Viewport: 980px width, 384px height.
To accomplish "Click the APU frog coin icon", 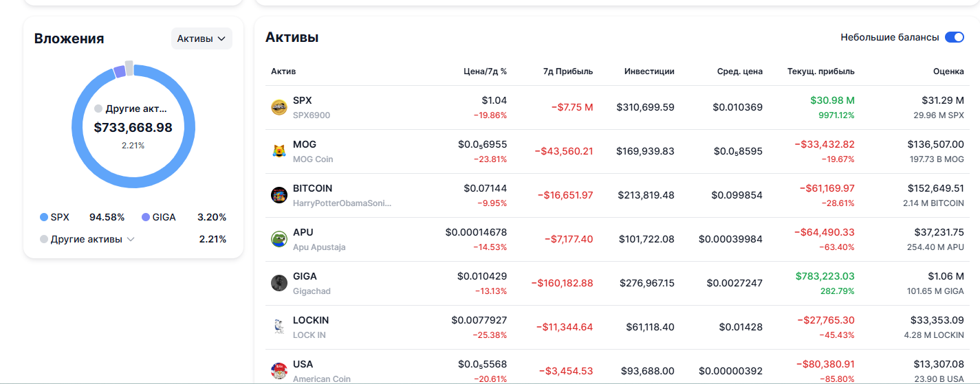I will [279, 239].
